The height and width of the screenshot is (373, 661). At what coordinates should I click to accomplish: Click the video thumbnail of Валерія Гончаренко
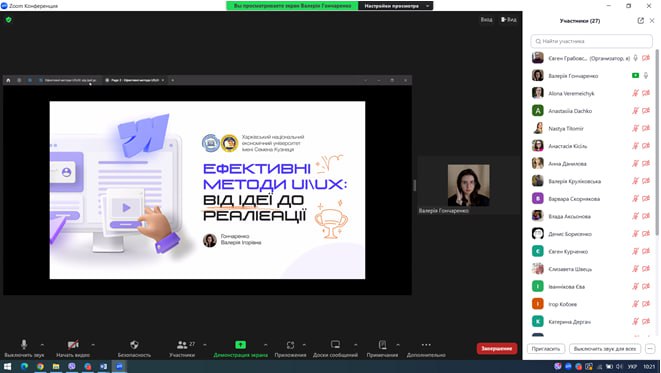tap(468, 185)
